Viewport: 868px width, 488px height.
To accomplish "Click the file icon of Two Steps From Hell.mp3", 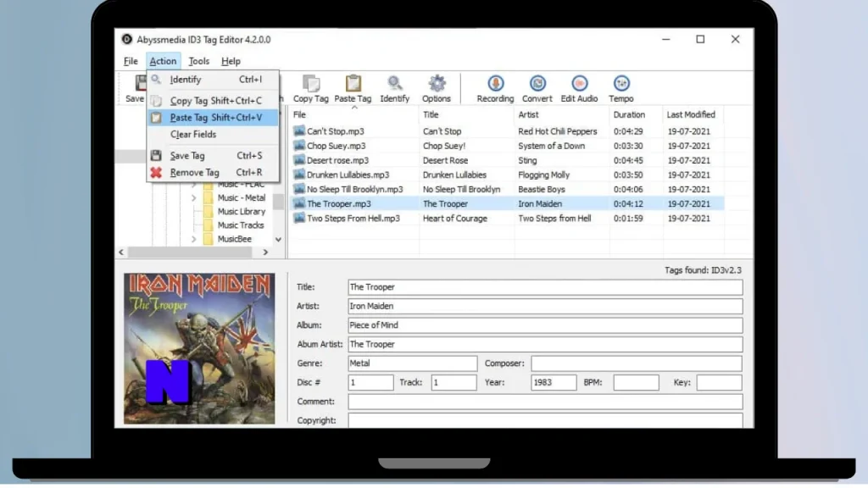I will point(299,218).
